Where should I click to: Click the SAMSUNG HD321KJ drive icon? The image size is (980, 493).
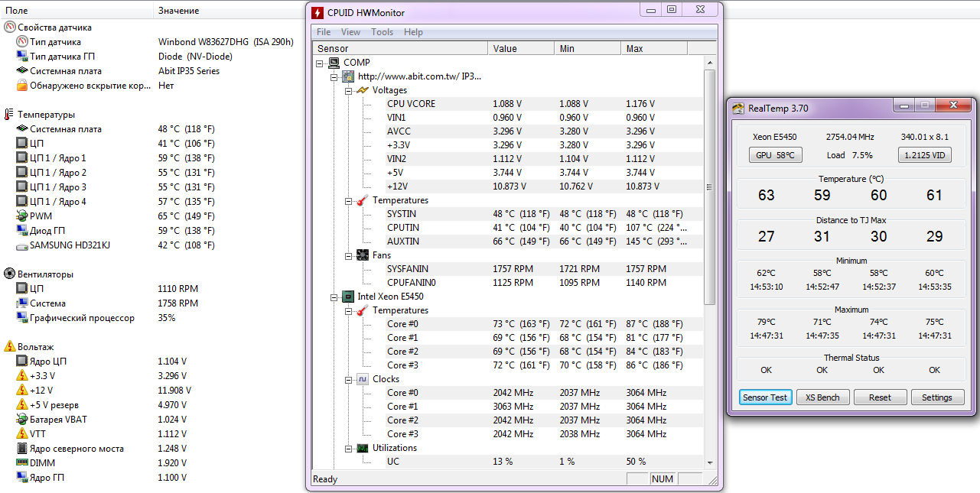click(x=21, y=245)
